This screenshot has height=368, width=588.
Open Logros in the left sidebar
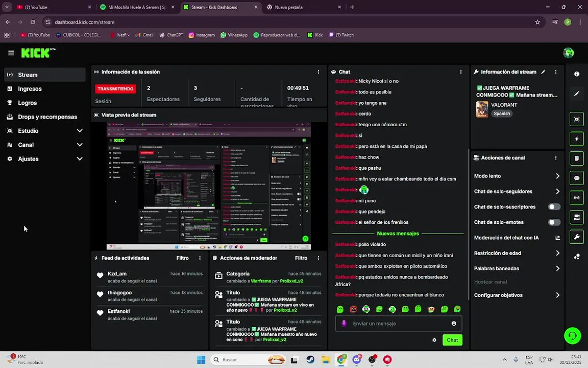click(x=44, y=103)
